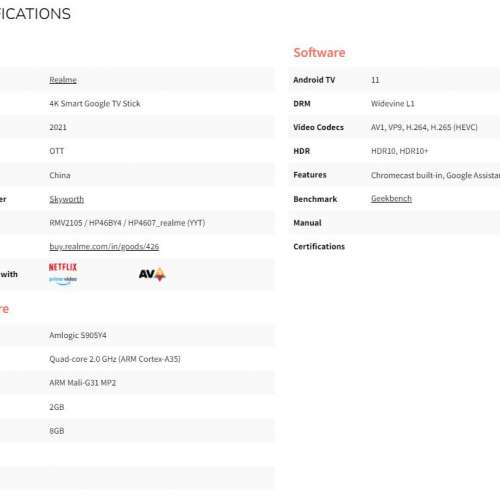The width and height of the screenshot is (500, 500).
Task: Select the '4K Smart Google TV Stick' text
Action: [95, 104]
